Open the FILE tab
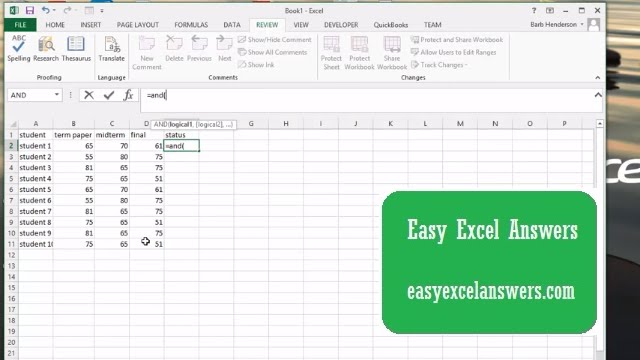 tap(20, 25)
